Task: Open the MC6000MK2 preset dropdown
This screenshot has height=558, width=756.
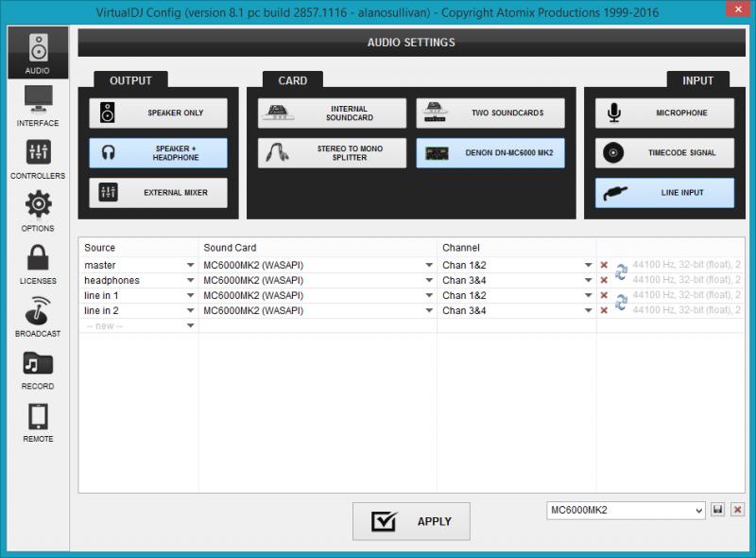Action: (x=699, y=510)
